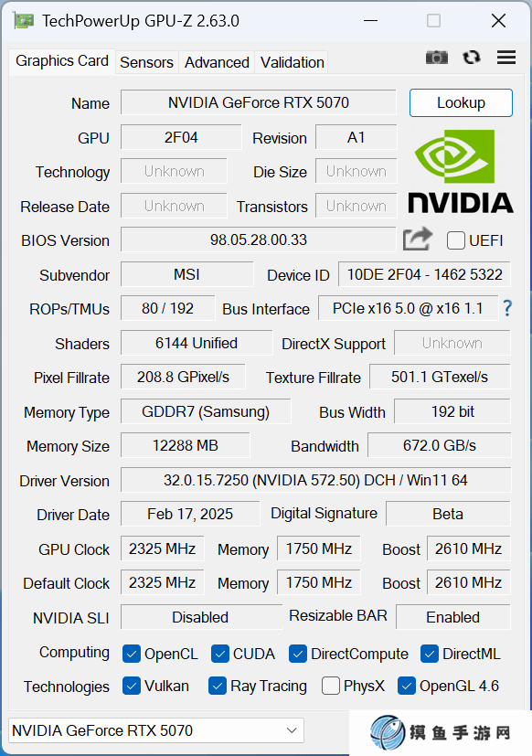Viewport: 532px width, 756px height.
Task: Click the BIOS share export icon
Action: tap(417, 239)
